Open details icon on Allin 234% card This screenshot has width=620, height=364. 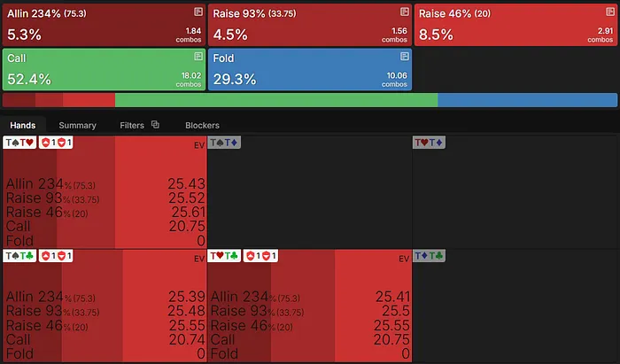[198, 12]
